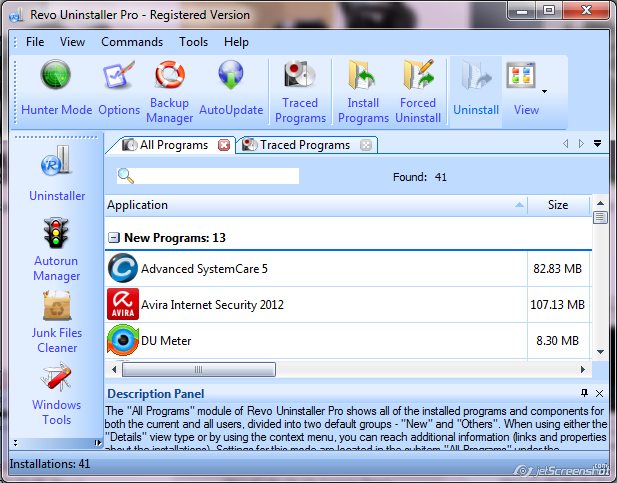Open the Commands menu
The width and height of the screenshot is (617, 483).
[132, 42]
